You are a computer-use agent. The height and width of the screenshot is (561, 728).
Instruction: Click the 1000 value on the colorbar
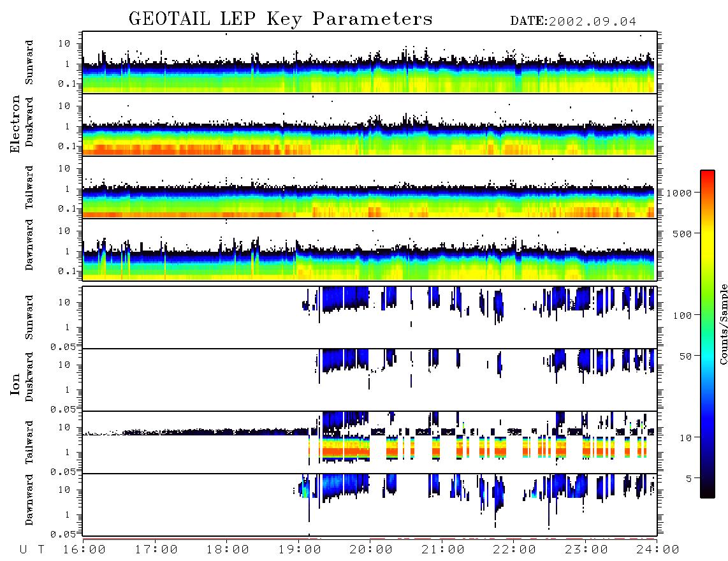(680, 193)
